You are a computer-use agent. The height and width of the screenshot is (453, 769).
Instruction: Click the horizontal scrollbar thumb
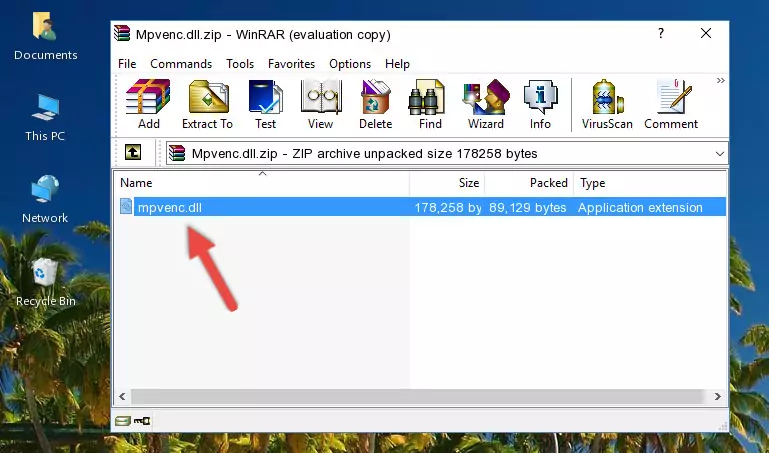tap(417, 396)
